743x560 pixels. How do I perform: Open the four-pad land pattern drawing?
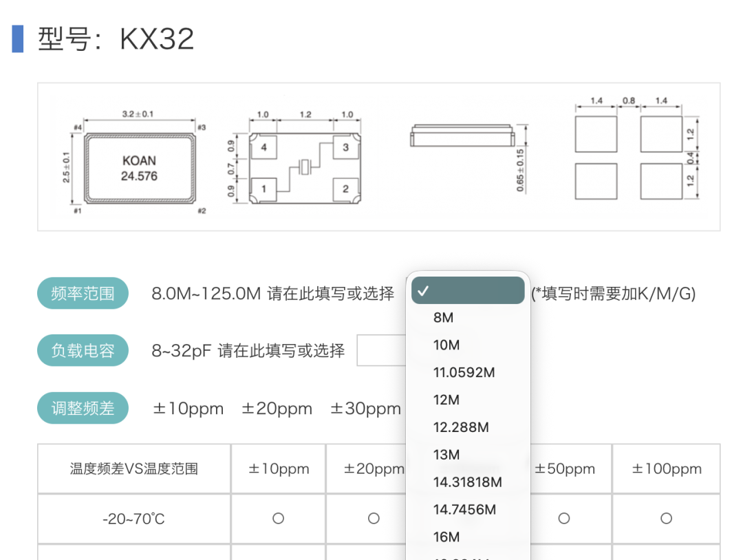click(x=637, y=149)
